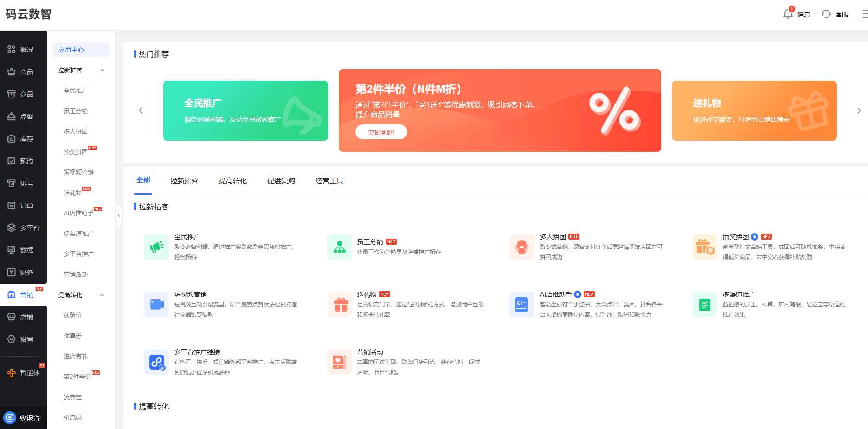Image resolution: width=868 pixels, height=429 pixels.
Task: Click the 全民推广 megaphone app icon
Action: click(x=156, y=247)
